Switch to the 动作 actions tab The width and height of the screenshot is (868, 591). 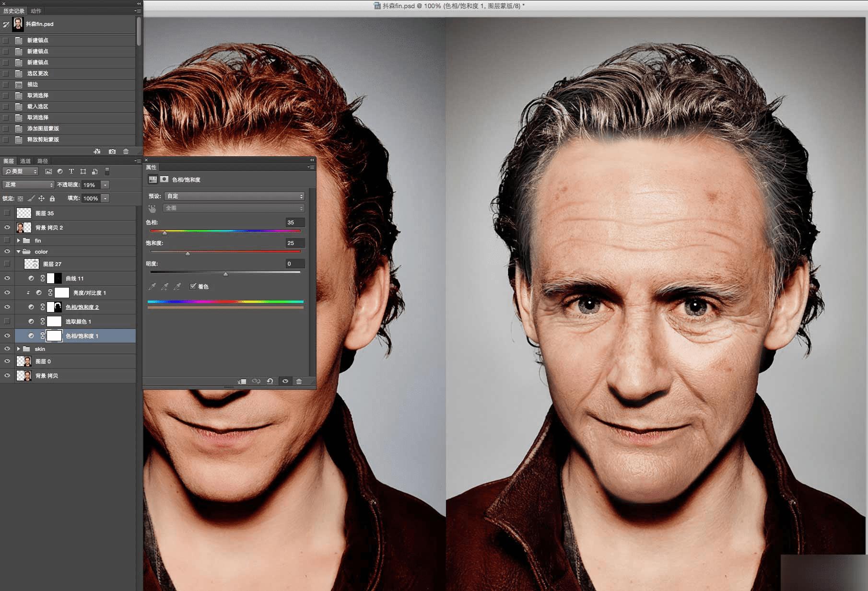point(36,11)
